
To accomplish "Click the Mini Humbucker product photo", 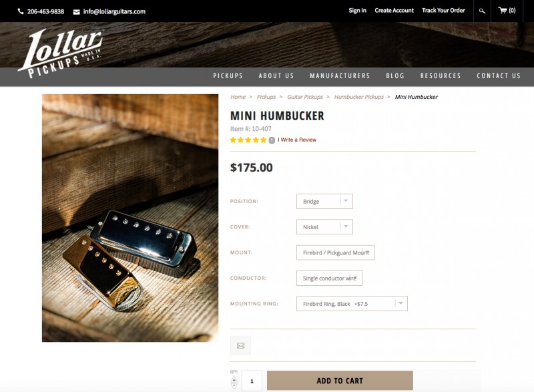I will click(x=130, y=218).
